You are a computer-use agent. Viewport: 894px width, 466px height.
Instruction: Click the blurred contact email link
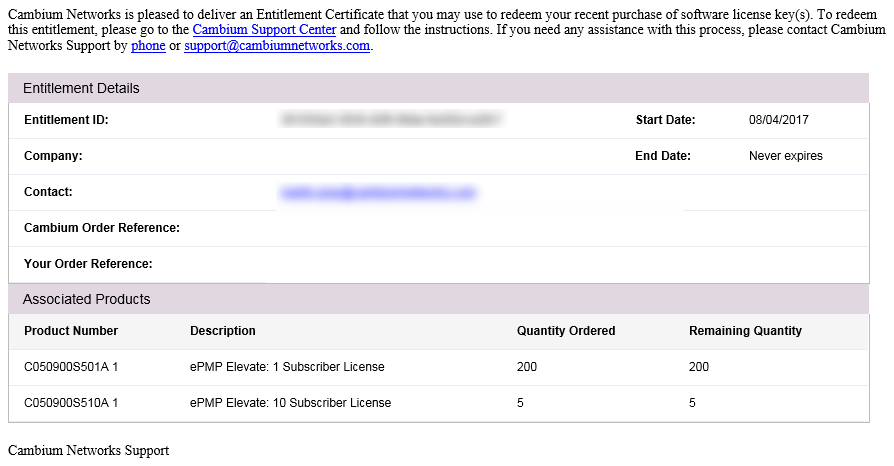pos(378,192)
